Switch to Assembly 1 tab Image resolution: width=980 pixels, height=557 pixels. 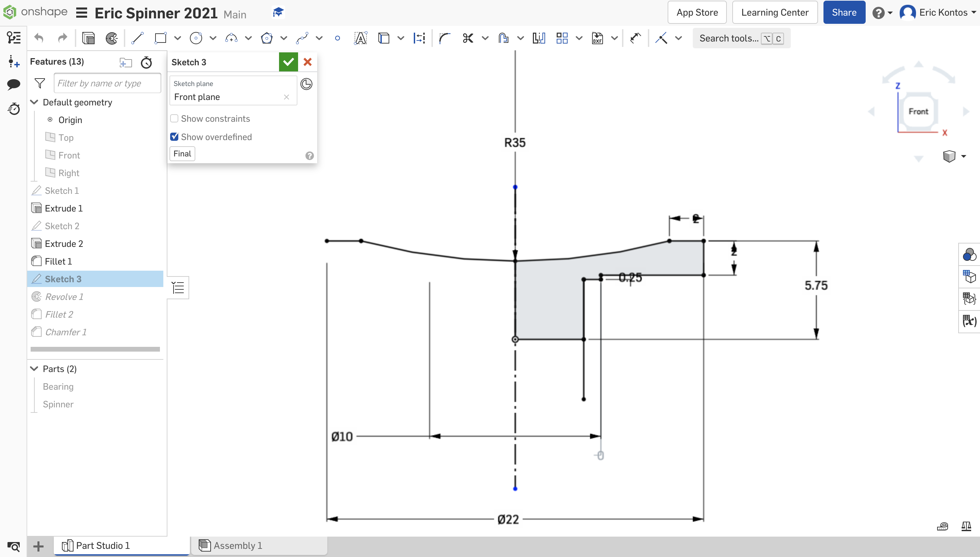237,545
